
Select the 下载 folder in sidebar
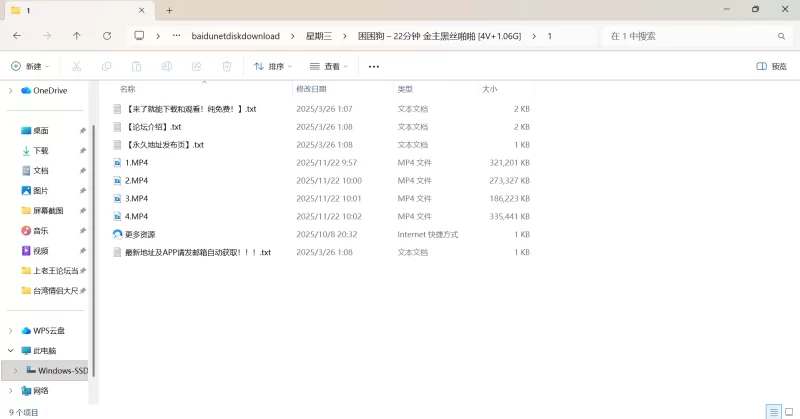[41, 151]
